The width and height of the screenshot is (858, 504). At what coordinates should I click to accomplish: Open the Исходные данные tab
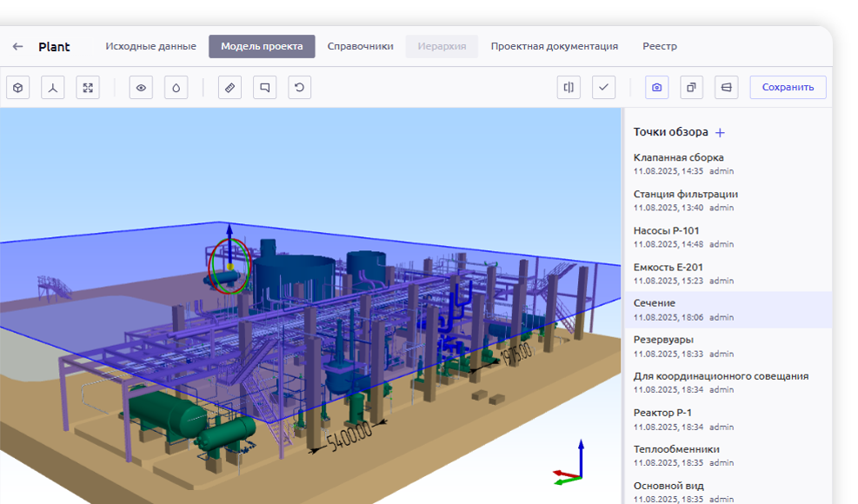pos(151,47)
